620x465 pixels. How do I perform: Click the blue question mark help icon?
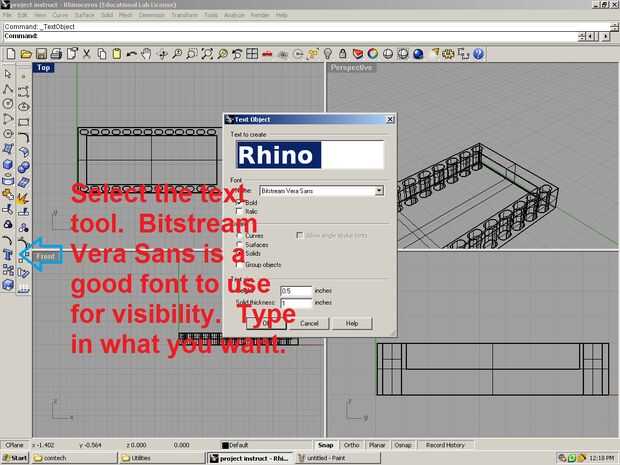tap(478, 54)
